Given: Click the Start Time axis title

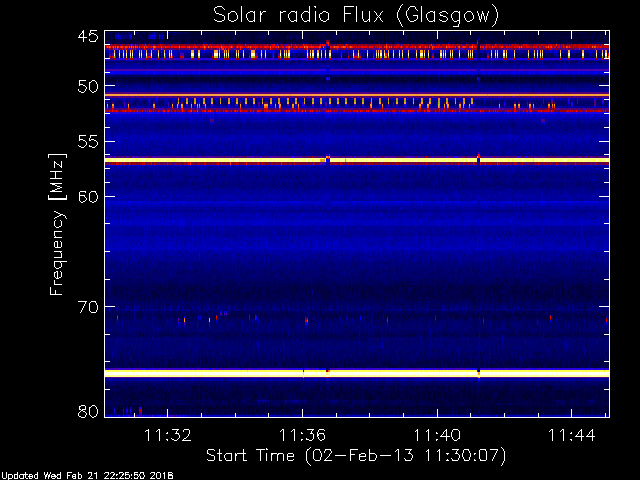Looking at the screenshot, I should 356,456.
